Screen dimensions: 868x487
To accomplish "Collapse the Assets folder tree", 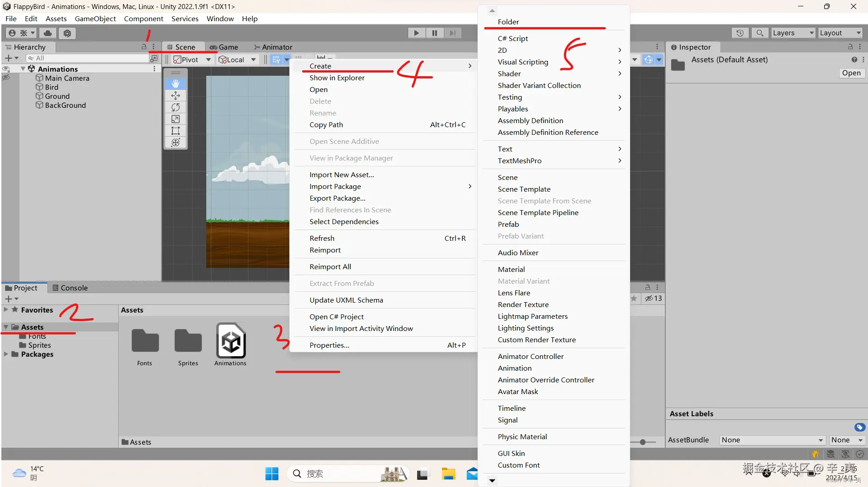I will point(6,327).
